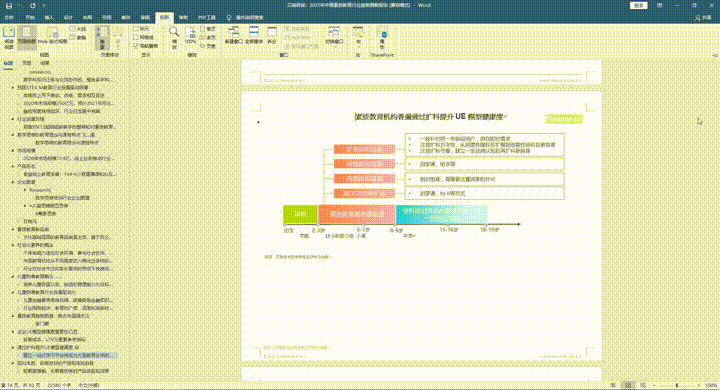This screenshot has width=720, height=390.
Task: Select web layout icon in status bar
Action: [x=643, y=385]
